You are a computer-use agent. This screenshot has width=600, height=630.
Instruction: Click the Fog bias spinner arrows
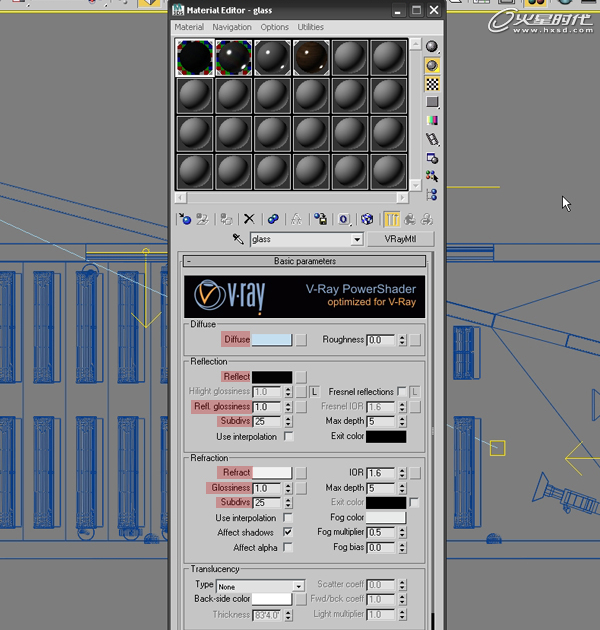[402, 548]
